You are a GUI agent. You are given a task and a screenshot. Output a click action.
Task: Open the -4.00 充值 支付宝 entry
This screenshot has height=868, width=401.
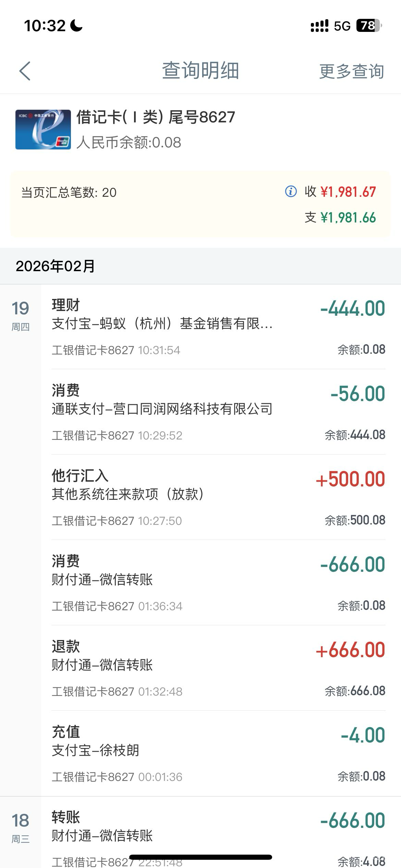tap(218, 753)
